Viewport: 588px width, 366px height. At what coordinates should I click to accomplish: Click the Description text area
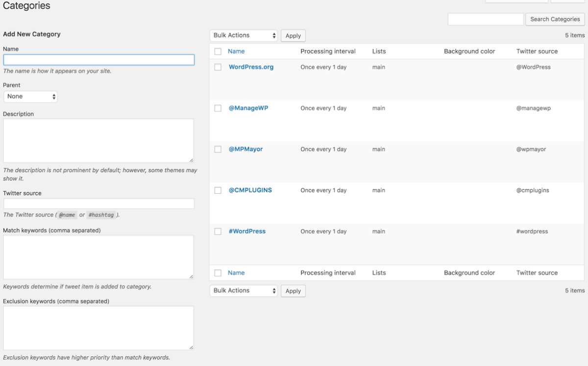pos(98,141)
